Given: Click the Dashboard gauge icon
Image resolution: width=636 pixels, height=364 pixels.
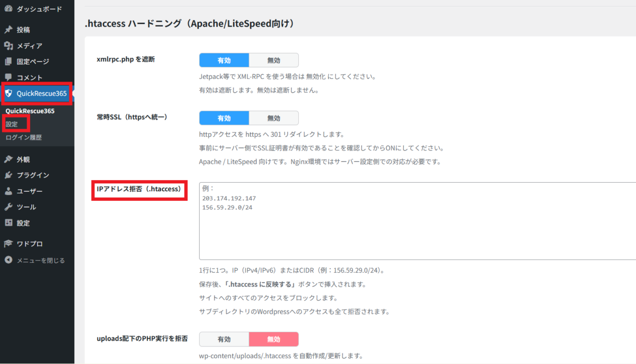Looking at the screenshot, I should point(8,9).
